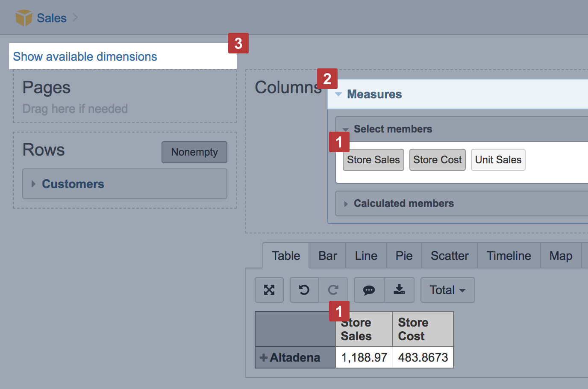Deselect the Store Cost measure

coord(437,160)
